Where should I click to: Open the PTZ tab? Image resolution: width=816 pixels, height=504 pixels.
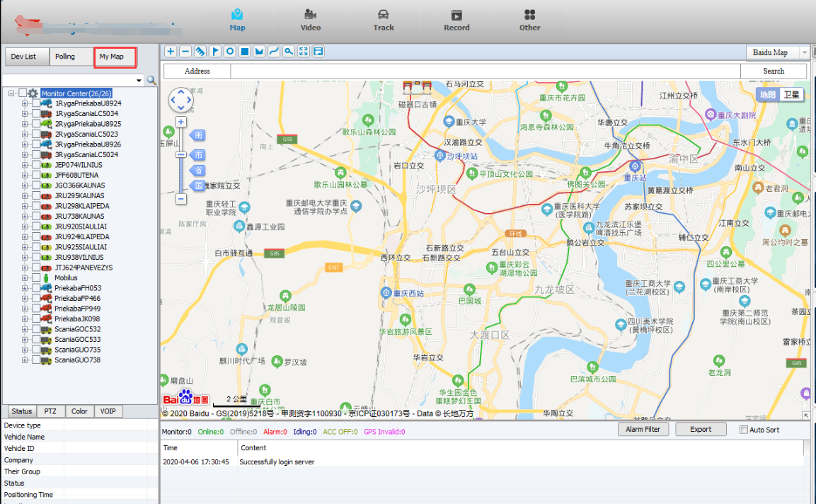click(50, 411)
